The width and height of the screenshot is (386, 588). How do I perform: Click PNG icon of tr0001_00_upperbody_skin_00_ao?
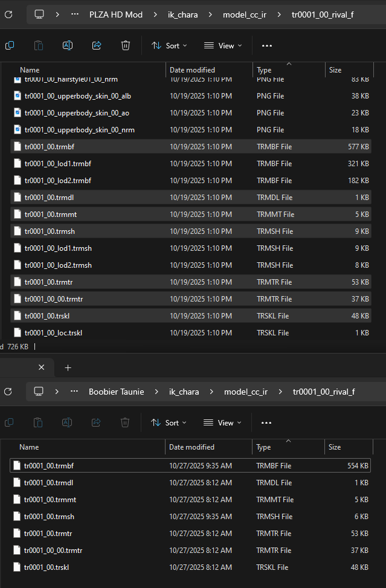18,113
